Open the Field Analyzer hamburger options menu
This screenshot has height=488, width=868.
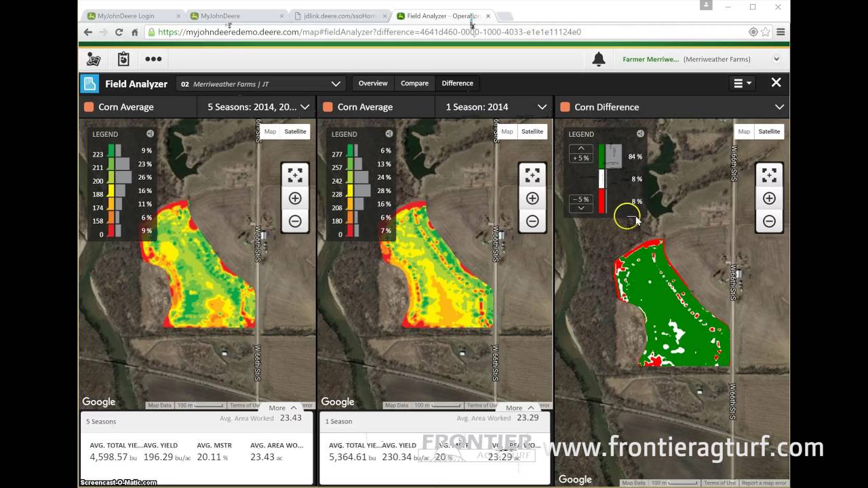743,83
